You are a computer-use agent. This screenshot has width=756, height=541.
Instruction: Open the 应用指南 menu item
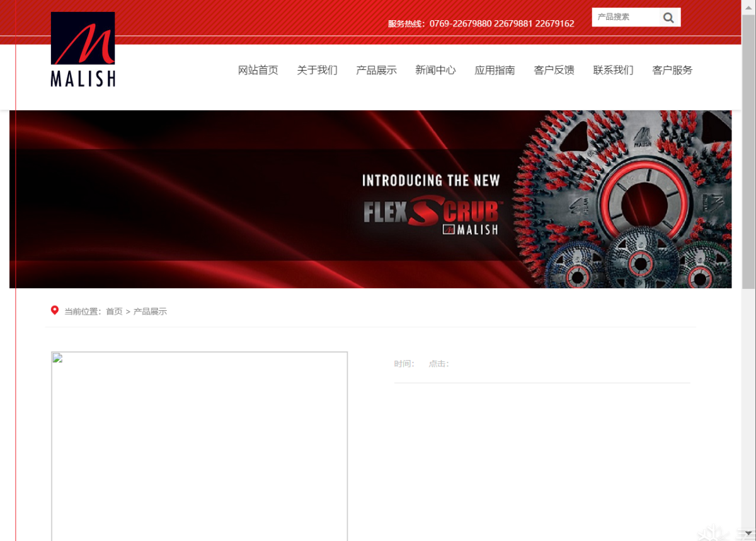495,70
